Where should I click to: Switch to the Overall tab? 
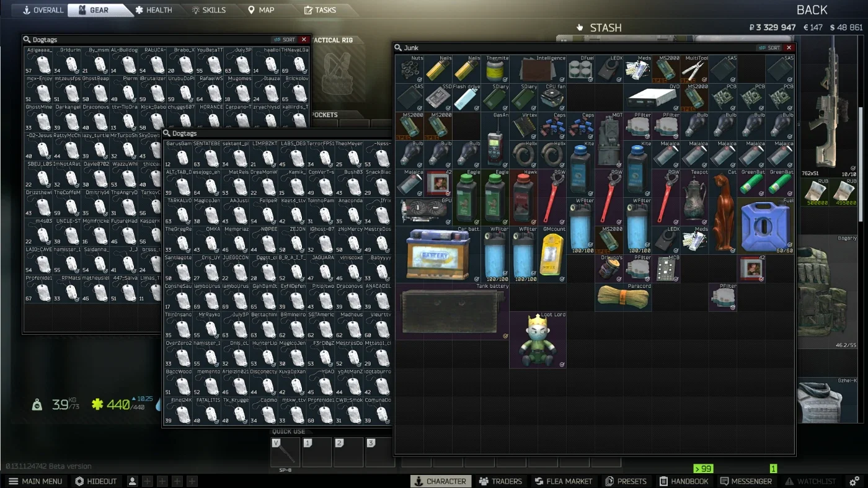click(42, 10)
